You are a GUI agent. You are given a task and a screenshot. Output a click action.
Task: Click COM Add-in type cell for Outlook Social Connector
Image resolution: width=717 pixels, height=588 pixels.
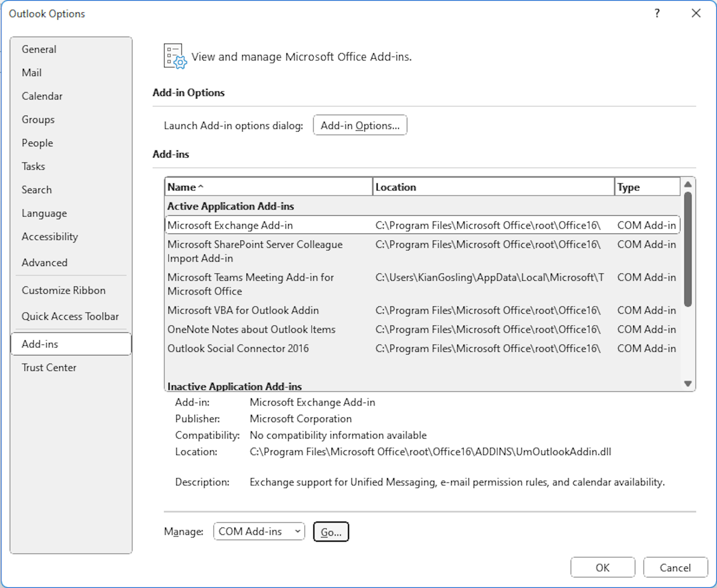646,348
